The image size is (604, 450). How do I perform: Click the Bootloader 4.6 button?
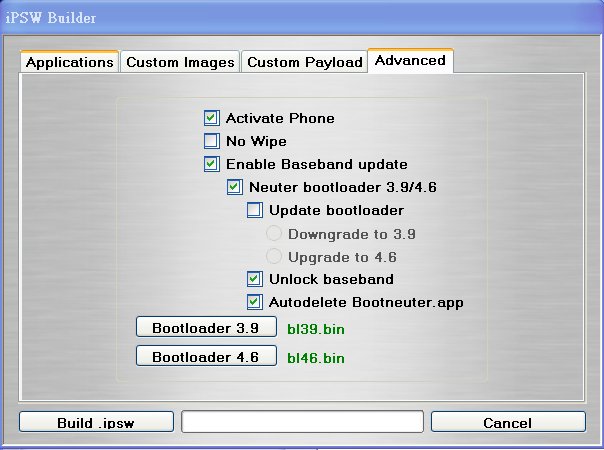tap(206, 357)
